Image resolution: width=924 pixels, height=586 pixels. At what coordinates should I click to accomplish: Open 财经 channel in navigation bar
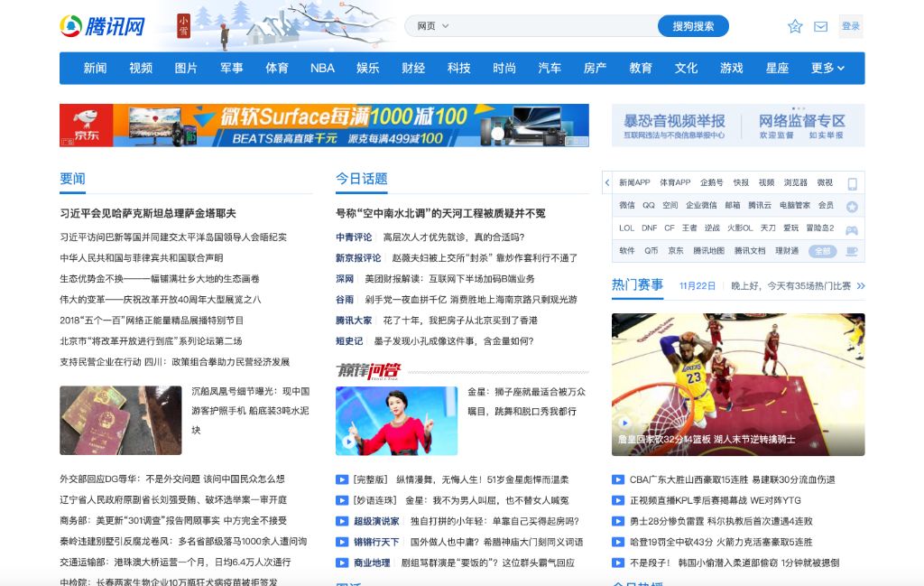(x=413, y=68)
